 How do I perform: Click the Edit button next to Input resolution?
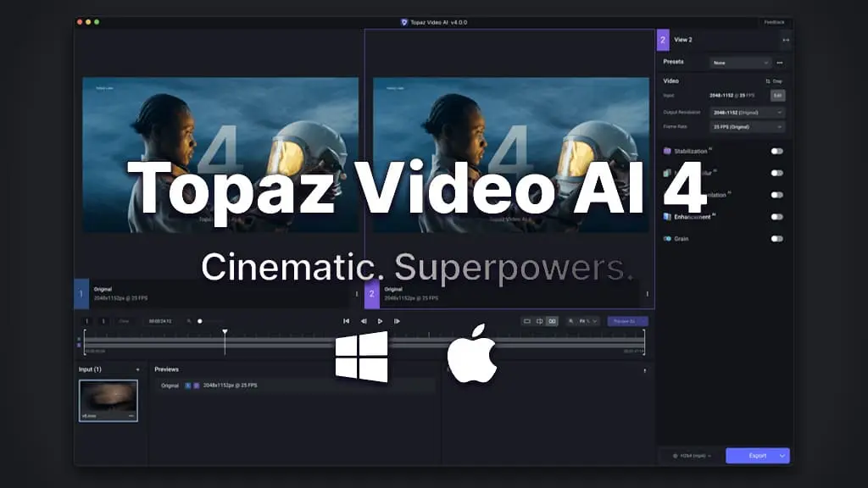[x=777, y=94]
